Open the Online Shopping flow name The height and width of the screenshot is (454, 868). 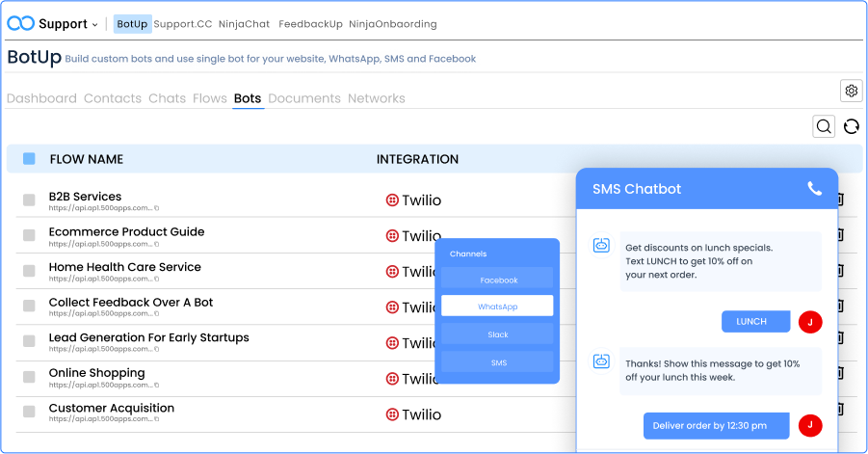(97, 373)
